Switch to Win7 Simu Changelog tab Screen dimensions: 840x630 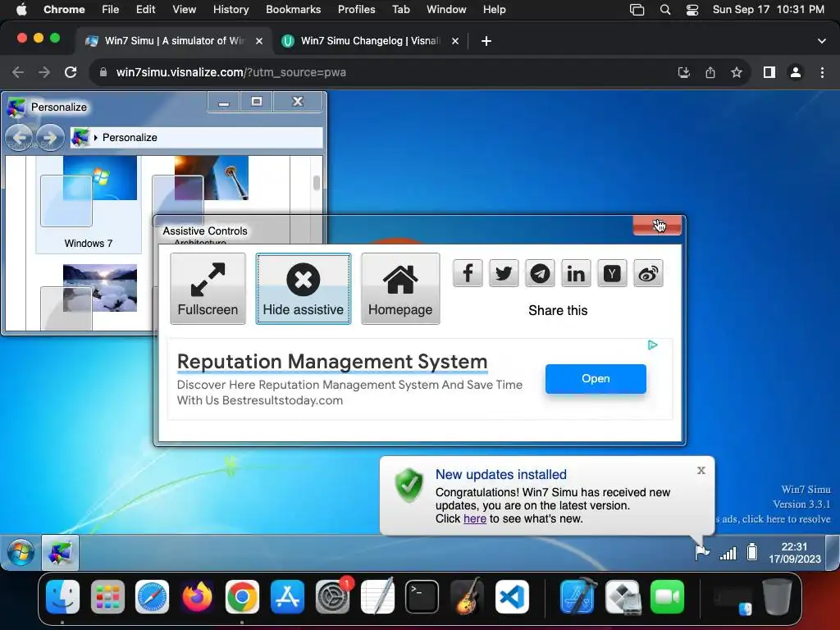(x=370, y=41)
